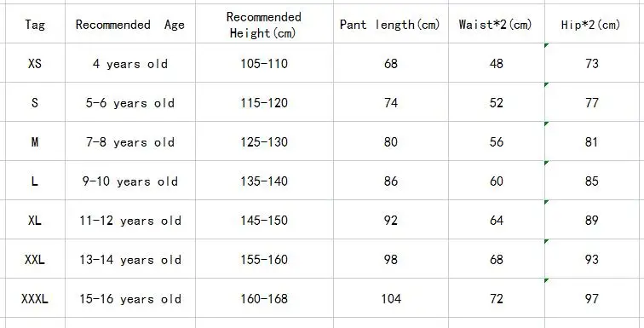Select the Recommended Height(cm) header cell
644x328 pixels.
(264, 24)
